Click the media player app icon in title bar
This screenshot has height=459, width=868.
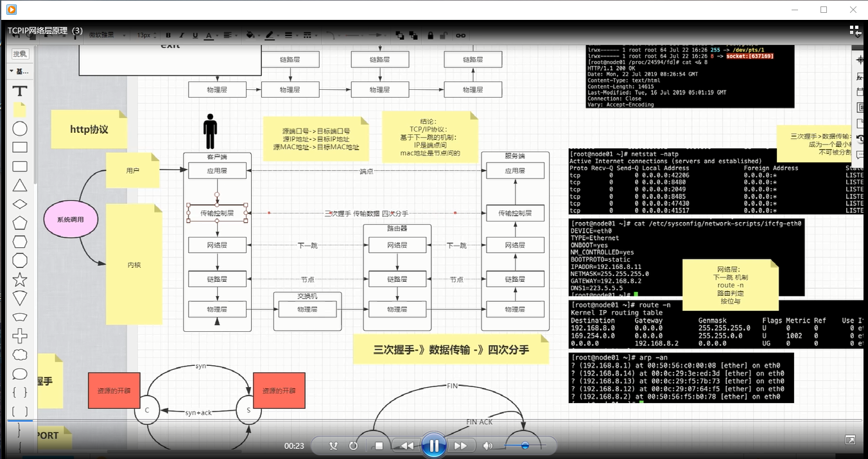(x=11, y=10)
